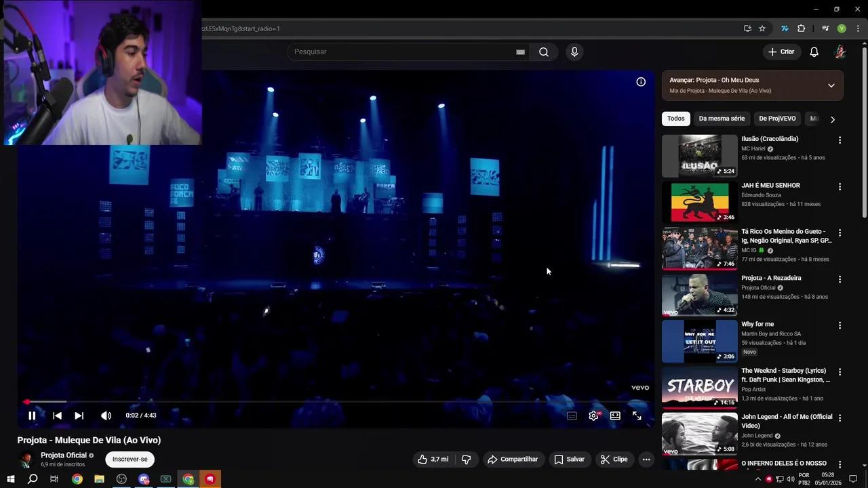Click the YouTube search magnifier button

click(x=544, y=52)
